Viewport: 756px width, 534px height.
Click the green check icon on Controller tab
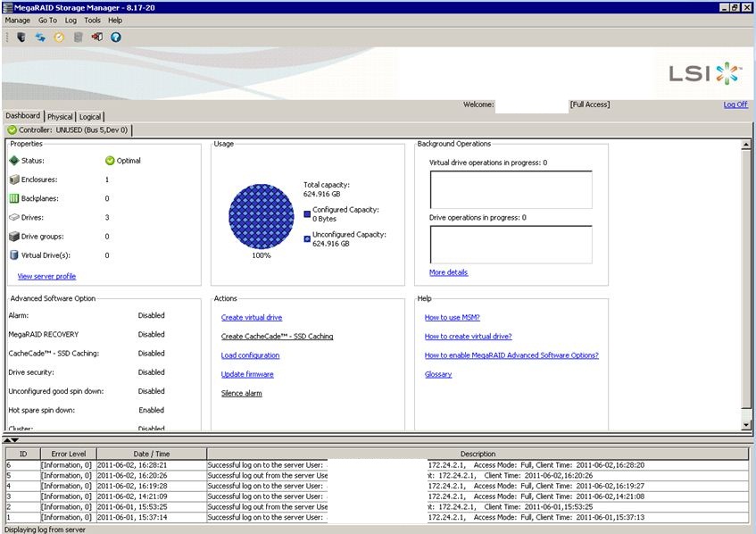click(12, 129)
